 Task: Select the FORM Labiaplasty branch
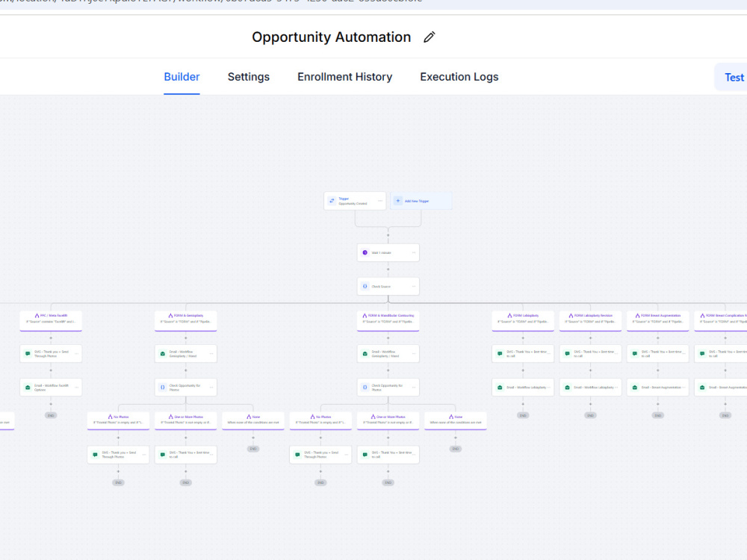(523, 320)
